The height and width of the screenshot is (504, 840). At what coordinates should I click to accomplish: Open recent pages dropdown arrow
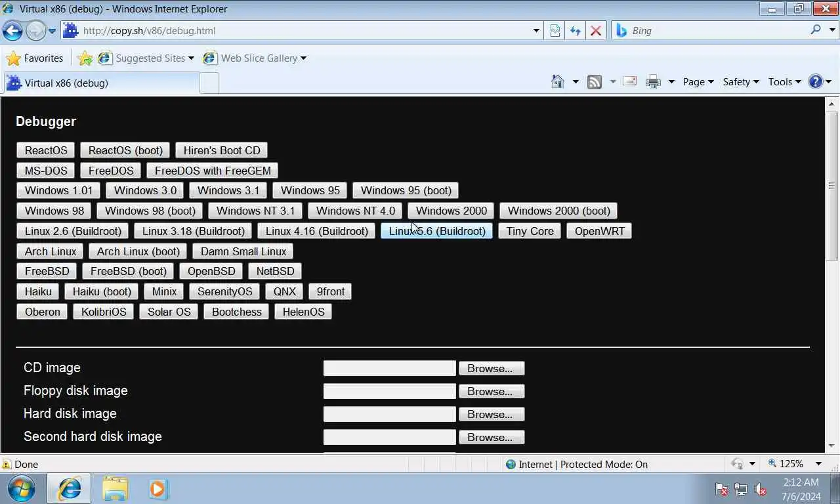pos(52,31)
